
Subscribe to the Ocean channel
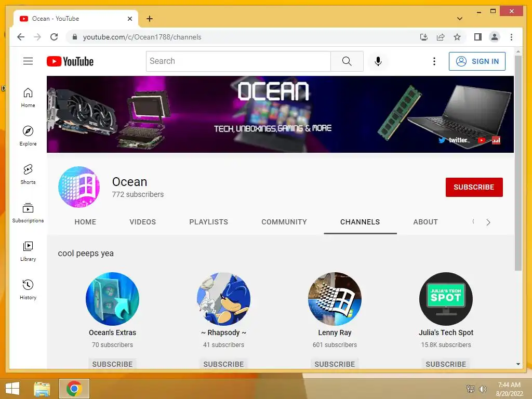(474, 187)
